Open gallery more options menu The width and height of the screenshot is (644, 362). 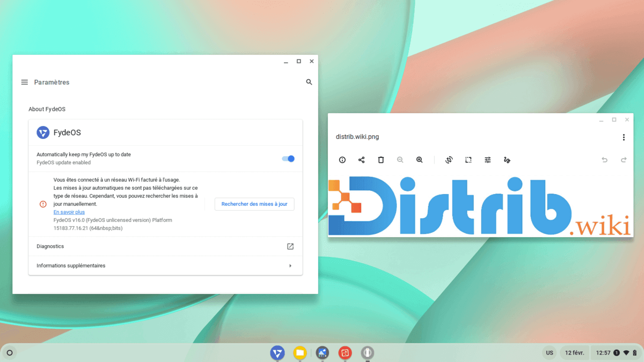coord(624,137)
